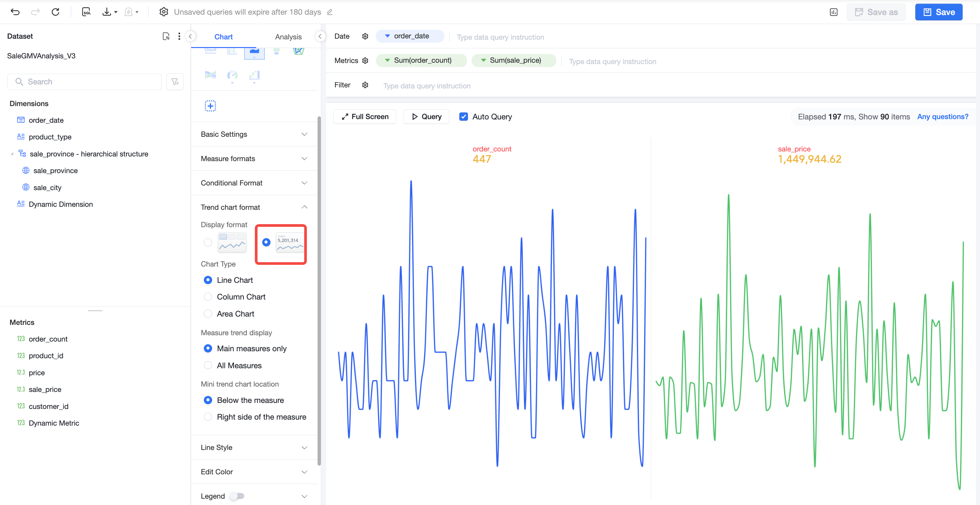
Task: Open the SQL view icon
Action: click(x=86, y=12)
